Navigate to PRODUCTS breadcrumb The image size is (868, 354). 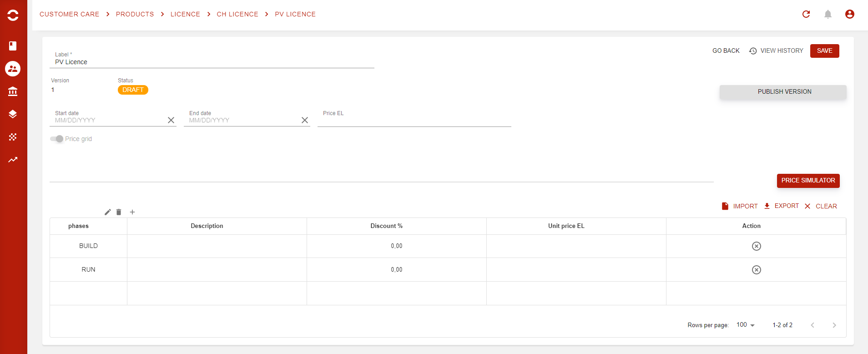(x=135, y=14)
